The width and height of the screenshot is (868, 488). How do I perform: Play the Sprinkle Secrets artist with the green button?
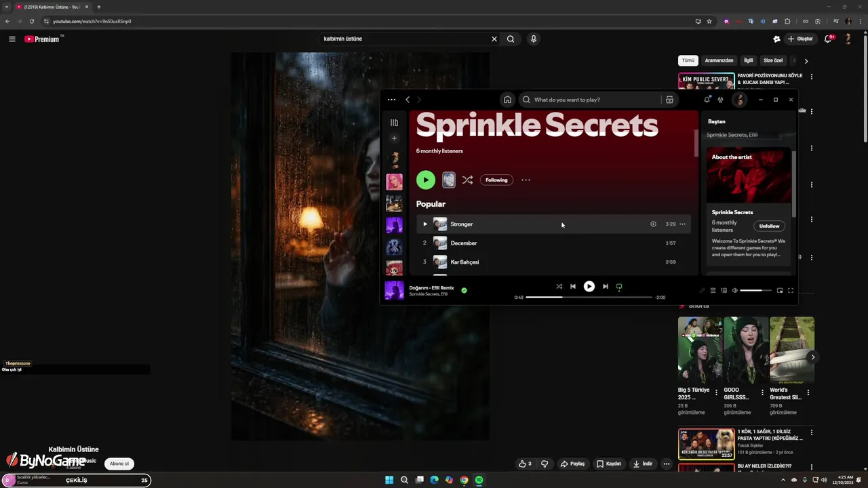(426, 180)
